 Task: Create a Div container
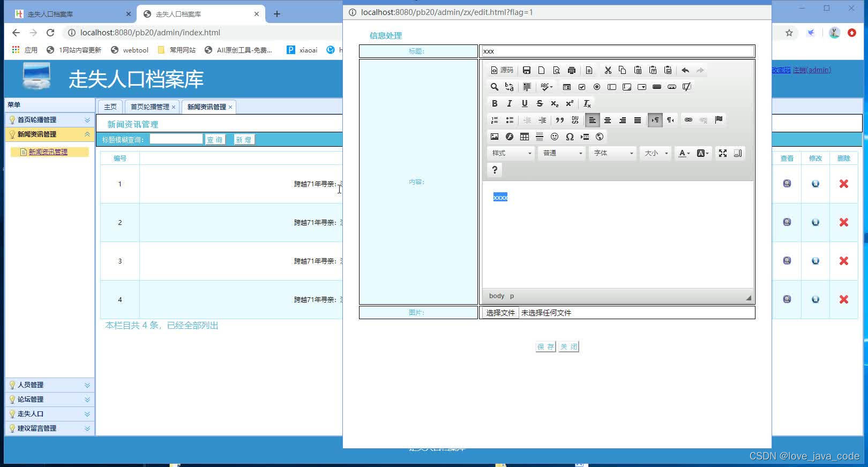(x=575, y=120)
